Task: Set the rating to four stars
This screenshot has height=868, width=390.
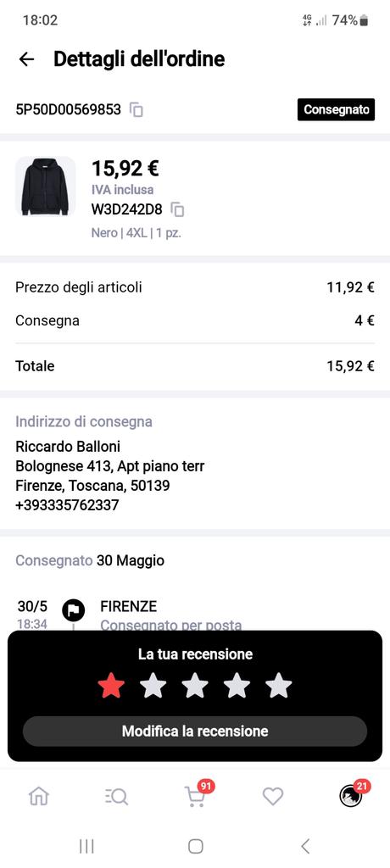Action: [x=237, y=686]
